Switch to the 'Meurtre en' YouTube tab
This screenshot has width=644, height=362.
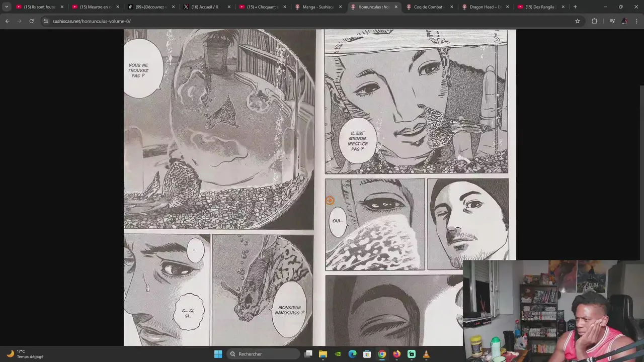[x=95, y=7]
